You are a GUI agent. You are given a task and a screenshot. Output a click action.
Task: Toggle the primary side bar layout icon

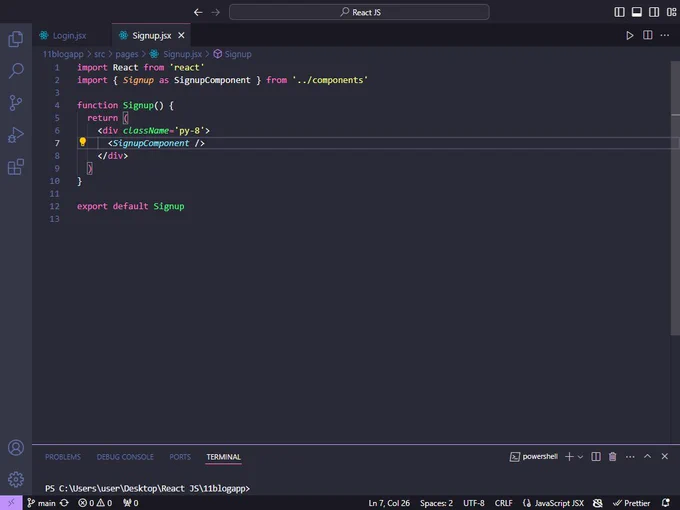(619, 12)
